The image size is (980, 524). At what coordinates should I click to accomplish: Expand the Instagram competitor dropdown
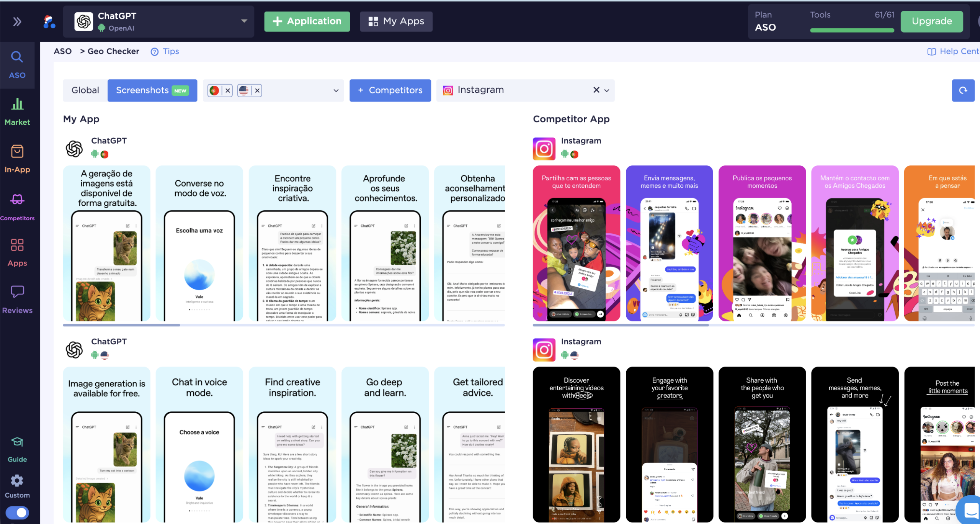(x=607, y=90)
